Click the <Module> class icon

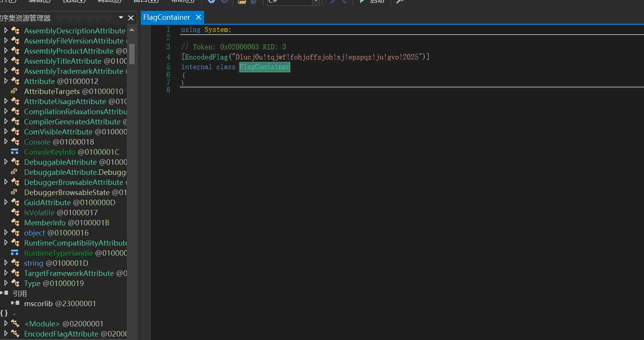16,323
